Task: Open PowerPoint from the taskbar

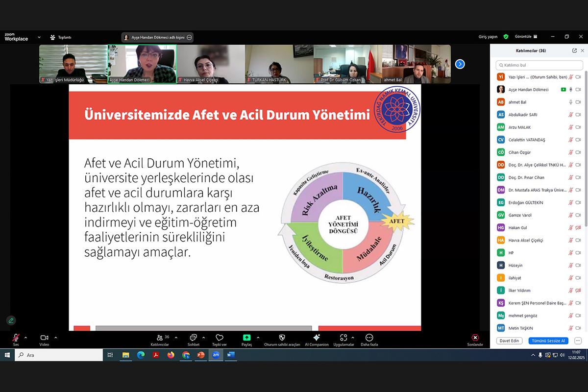Action: point(200,355)
